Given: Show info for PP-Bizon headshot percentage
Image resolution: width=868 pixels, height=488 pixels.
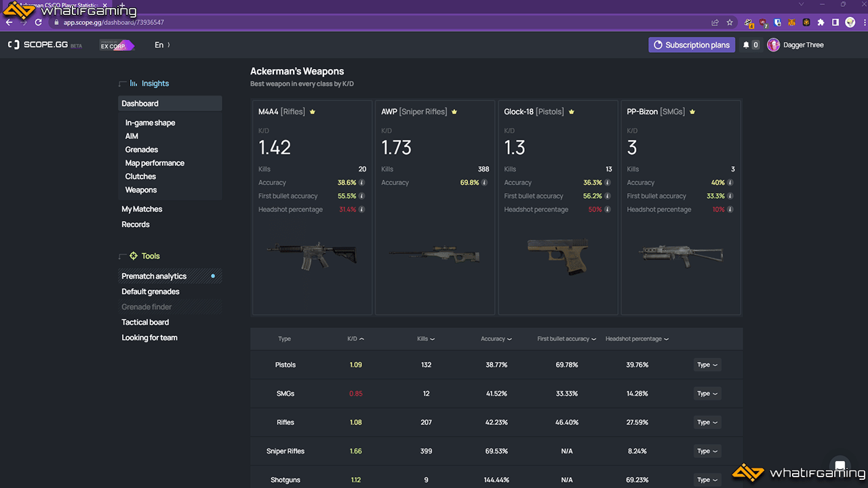Looking at the screenshot, I should tap(730, 209).
